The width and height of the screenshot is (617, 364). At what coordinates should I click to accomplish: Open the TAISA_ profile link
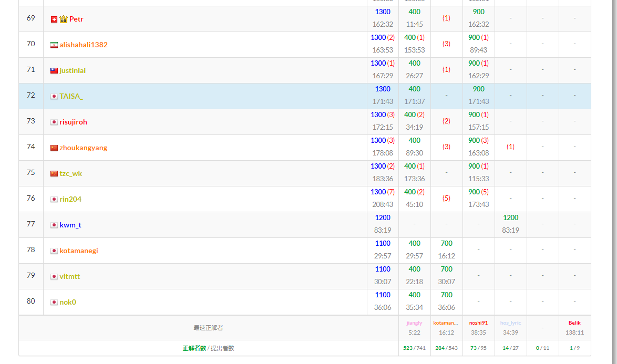click(x=71, y=96)
